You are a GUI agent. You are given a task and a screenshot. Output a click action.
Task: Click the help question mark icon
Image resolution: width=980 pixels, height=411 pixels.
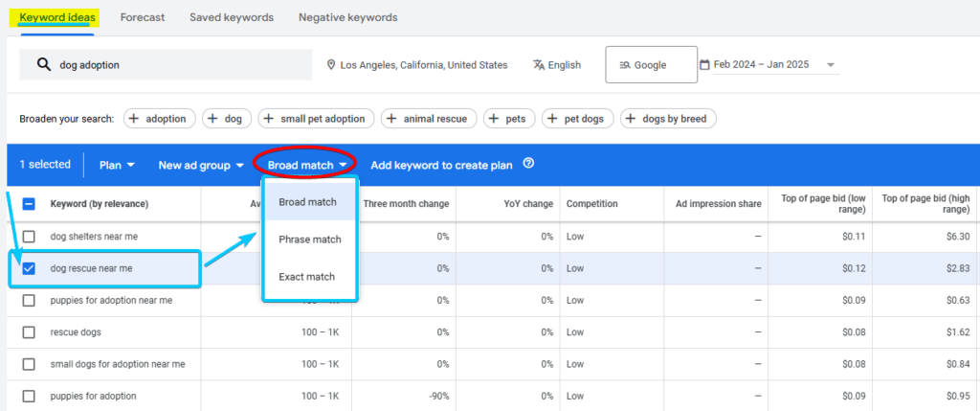528,164
